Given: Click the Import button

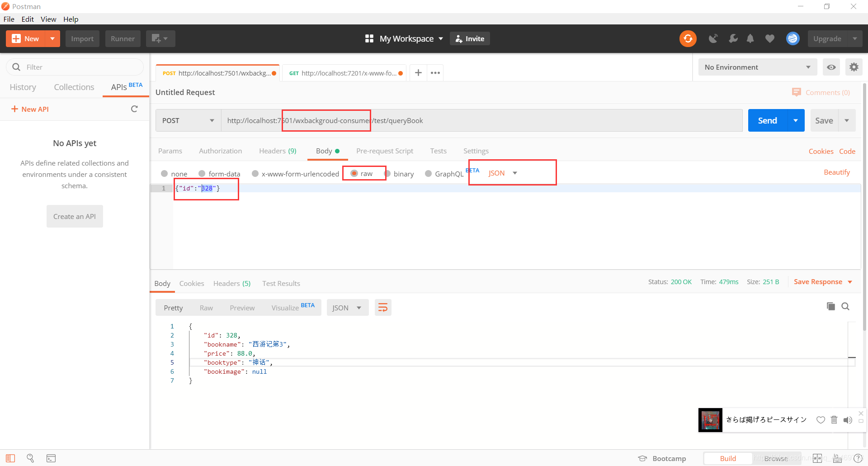Looking at the screenshot, I should tap(82, 39).
